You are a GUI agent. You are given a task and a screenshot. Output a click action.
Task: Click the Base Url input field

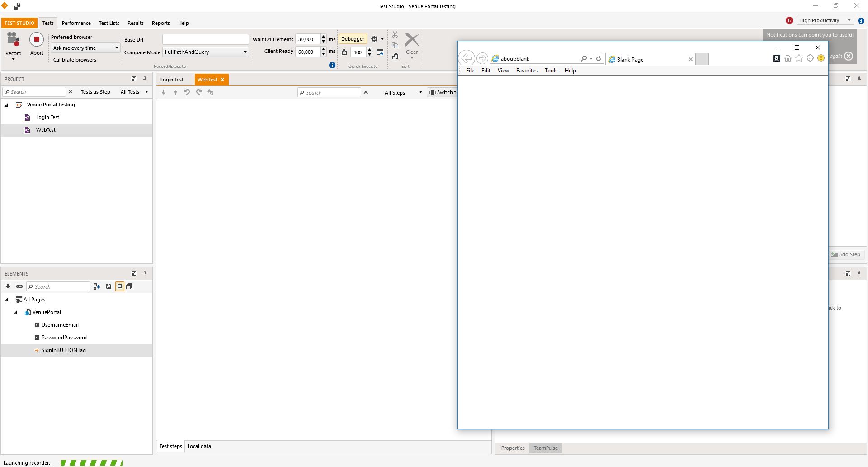pos(206,39)
